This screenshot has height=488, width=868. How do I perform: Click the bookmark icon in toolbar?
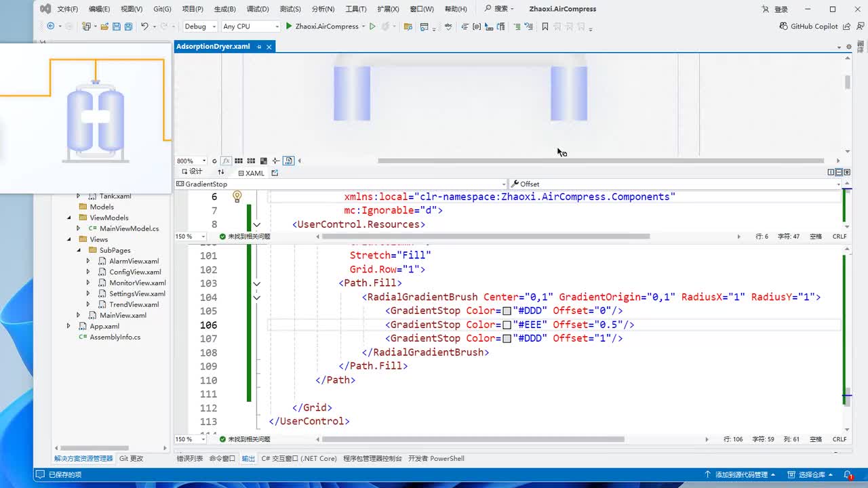pos(545,26)
